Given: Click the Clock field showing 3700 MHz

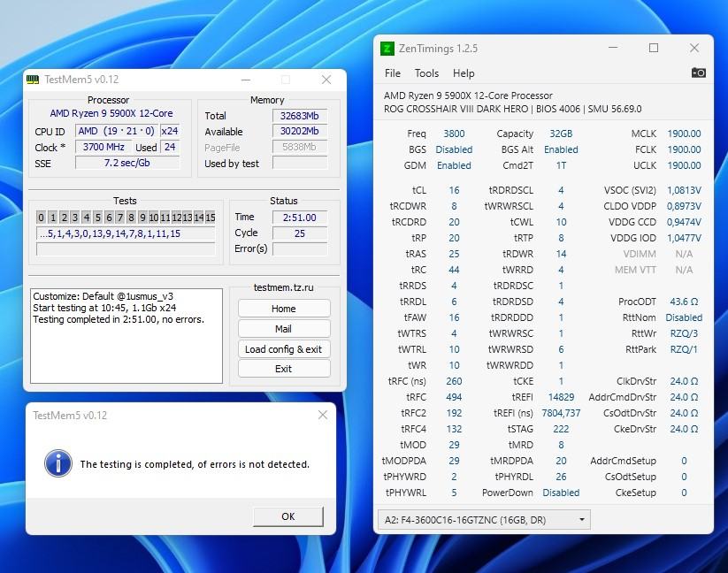Looking at the screenshot, I should pyautogui.click(x=103, y=147).
